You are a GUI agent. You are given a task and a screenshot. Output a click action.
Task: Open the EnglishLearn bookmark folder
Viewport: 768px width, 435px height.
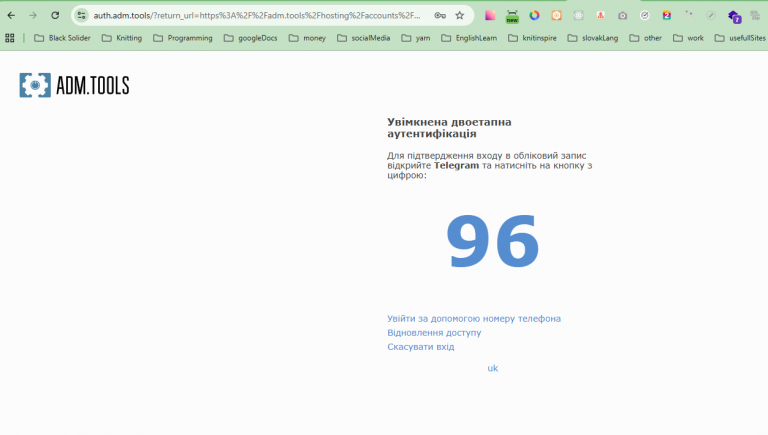pos(469,38)
